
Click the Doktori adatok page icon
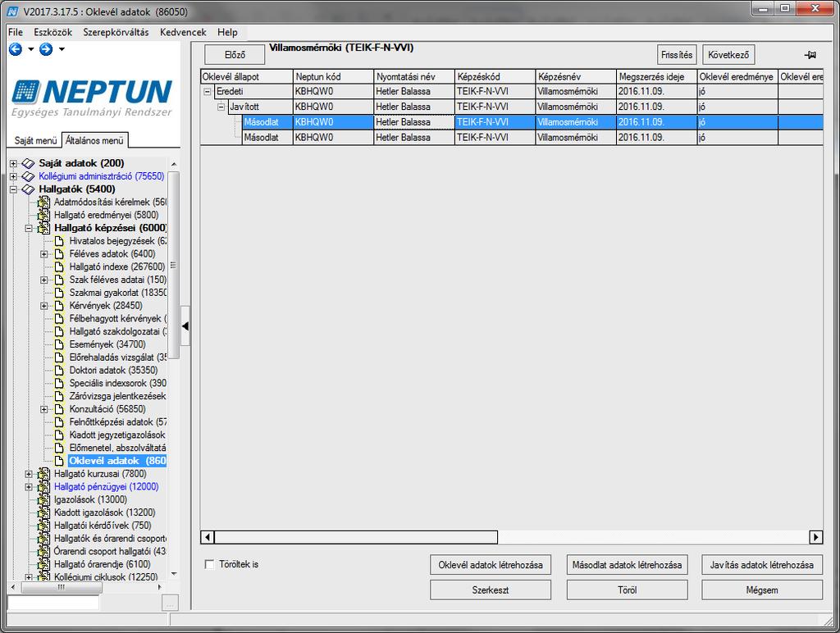[59, 370]
